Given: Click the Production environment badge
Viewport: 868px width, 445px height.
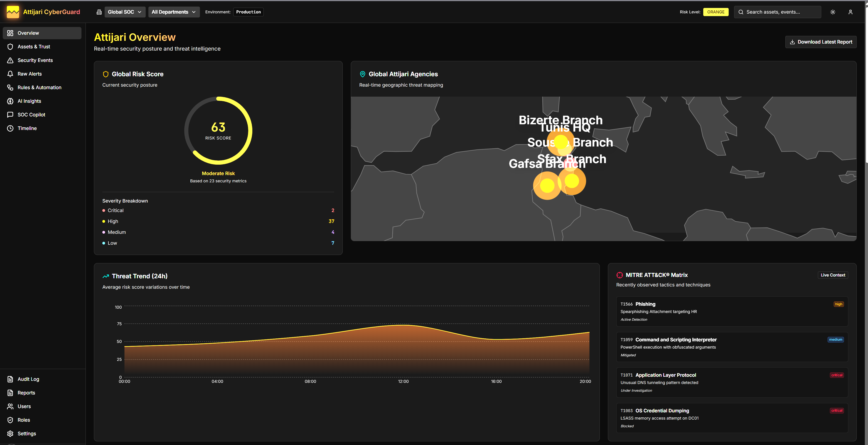Looking at the screenshot, I should (x=248, y=12).
